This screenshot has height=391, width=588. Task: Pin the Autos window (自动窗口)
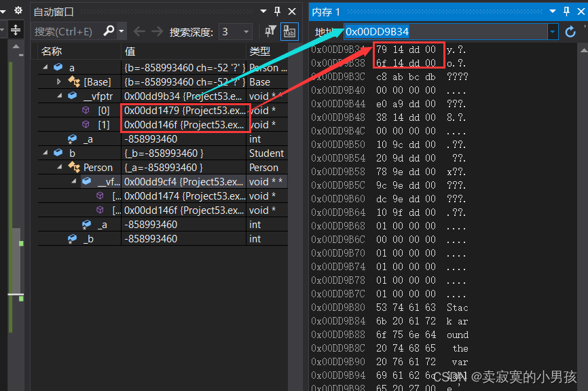[278, 12]
